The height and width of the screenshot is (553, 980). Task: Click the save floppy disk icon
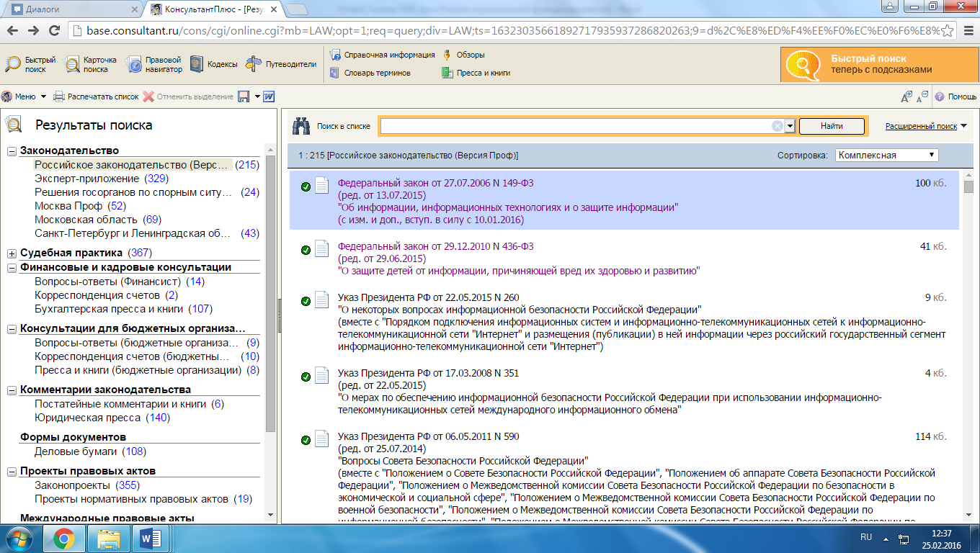(244, 96)
